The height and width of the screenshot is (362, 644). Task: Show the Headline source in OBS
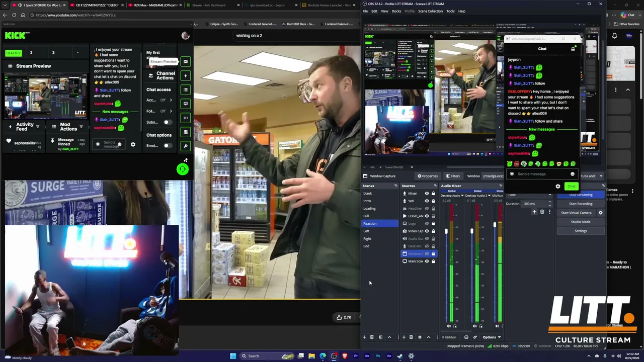pyautogui.click(x=427, y=209)
